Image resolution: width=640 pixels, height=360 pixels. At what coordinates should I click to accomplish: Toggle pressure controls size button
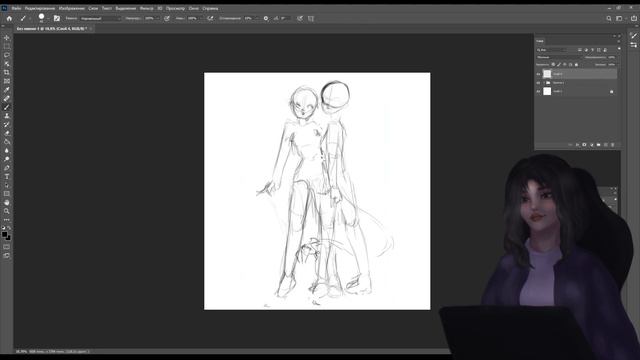pyautogui.click(x=300, y=18)
